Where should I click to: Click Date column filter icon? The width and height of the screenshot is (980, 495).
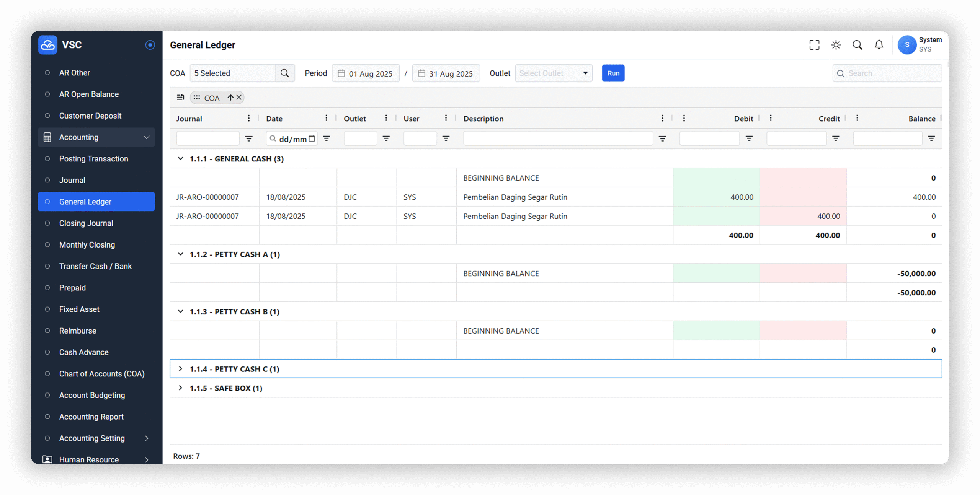pyautogui.click(x=327, y=138)
